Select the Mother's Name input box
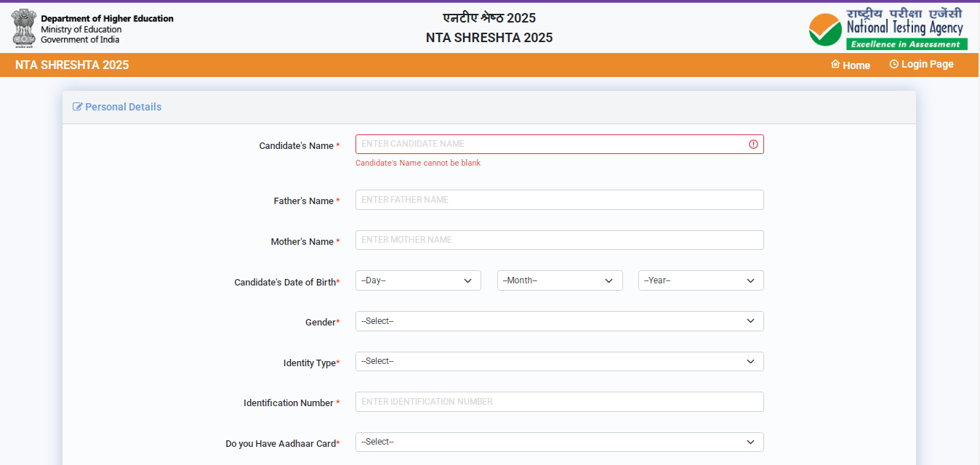The width and height of the screenshot is (980, 465). point(559,240)
